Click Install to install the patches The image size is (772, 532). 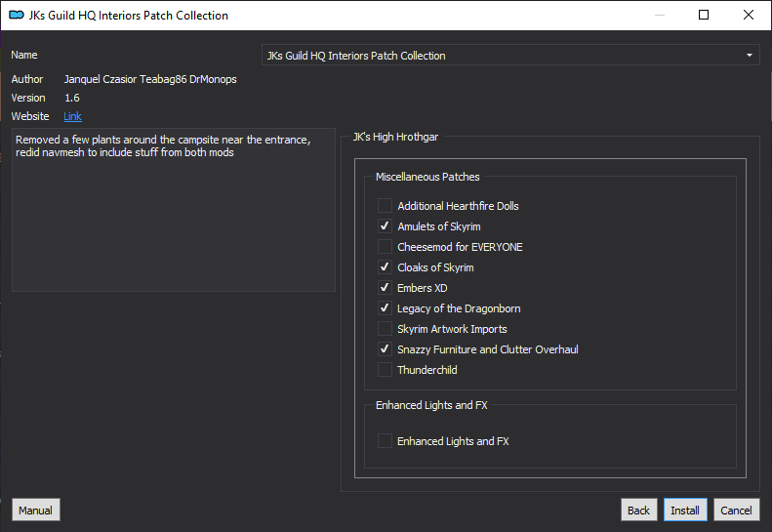pos(685,510)
